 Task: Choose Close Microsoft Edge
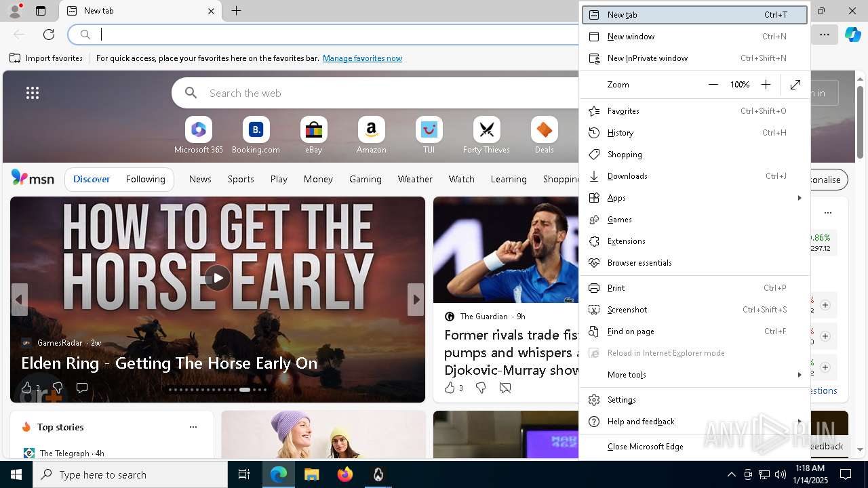(x=695, y=447)
